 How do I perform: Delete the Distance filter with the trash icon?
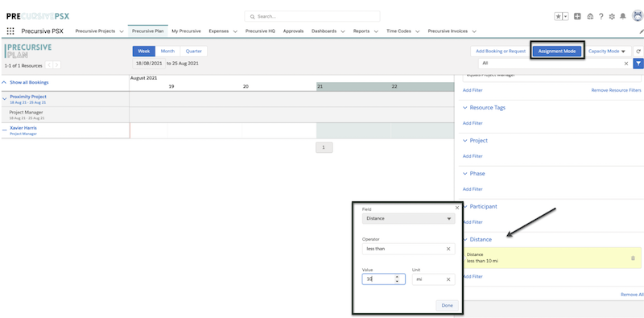(633, 258)
